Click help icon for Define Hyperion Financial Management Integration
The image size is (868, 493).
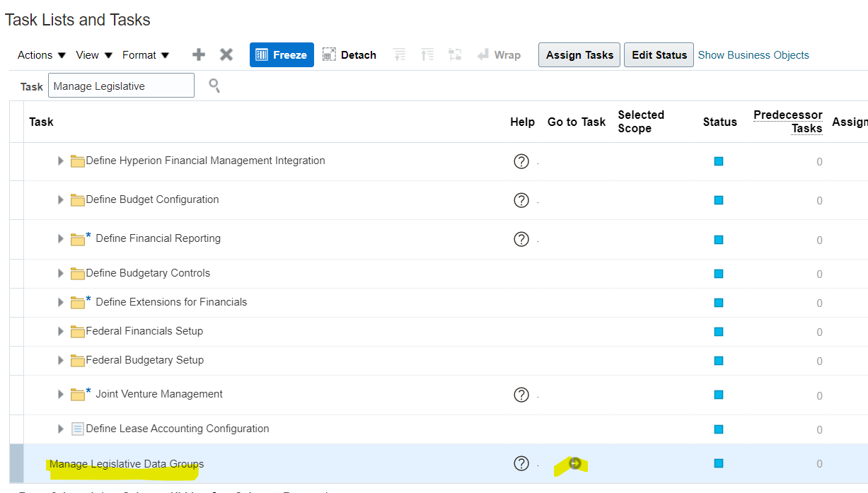click(521, 161)
